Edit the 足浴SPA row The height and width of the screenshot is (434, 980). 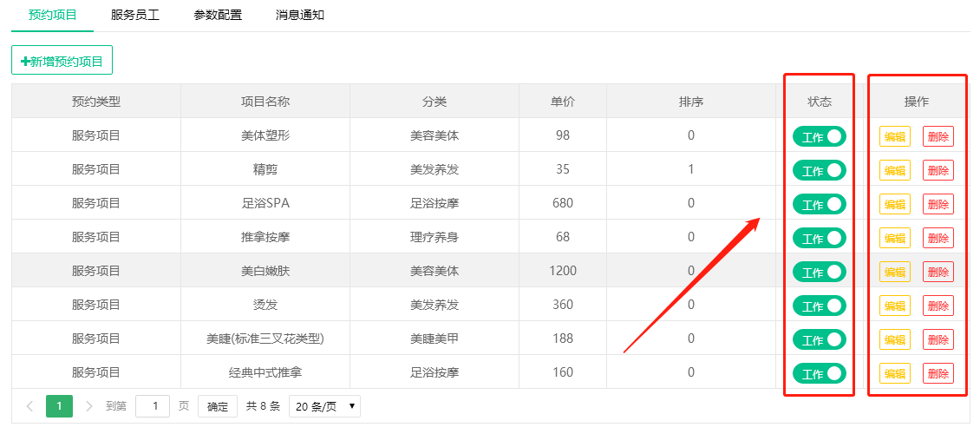895,204
